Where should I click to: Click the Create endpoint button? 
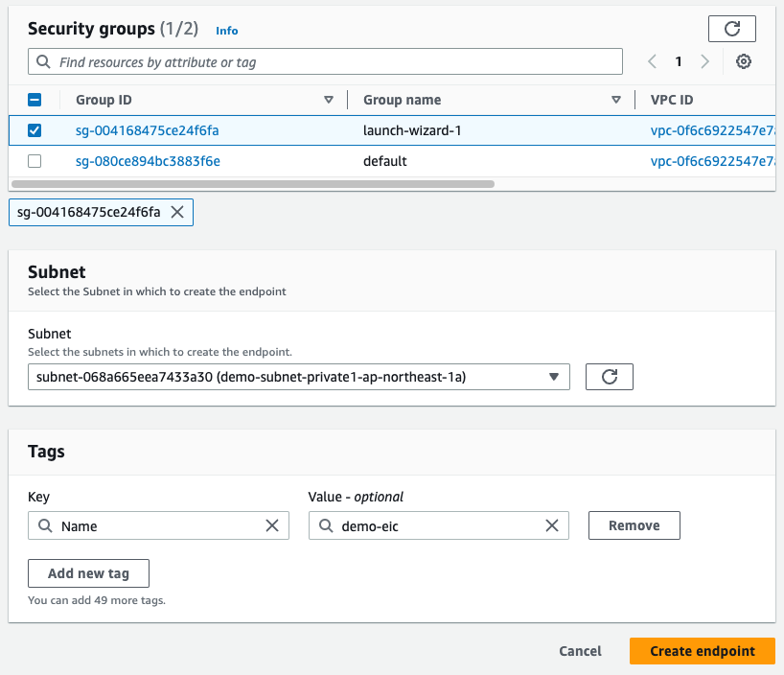point(702,651)
